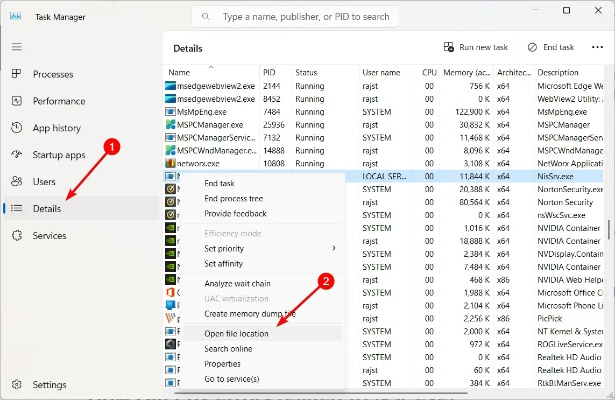Open the hamburger navigation menu
Image resolution: width=615 pixels, height=400 pixels.
click(16, 46)
